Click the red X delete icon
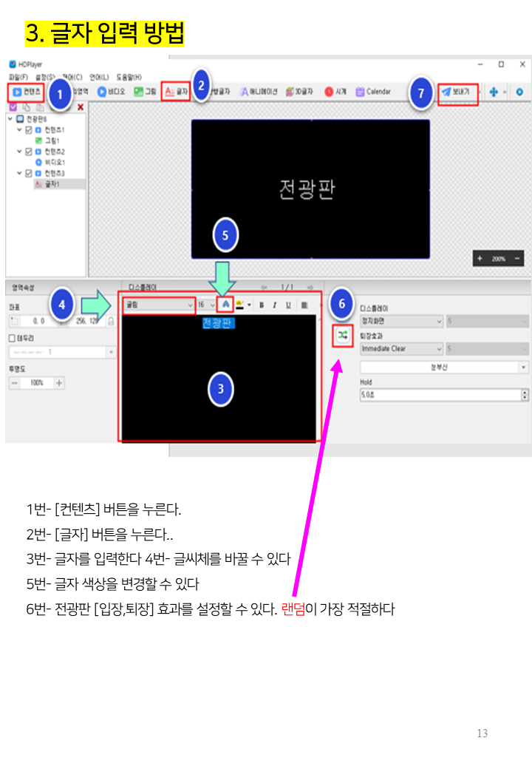 click(x=80, y=107)
